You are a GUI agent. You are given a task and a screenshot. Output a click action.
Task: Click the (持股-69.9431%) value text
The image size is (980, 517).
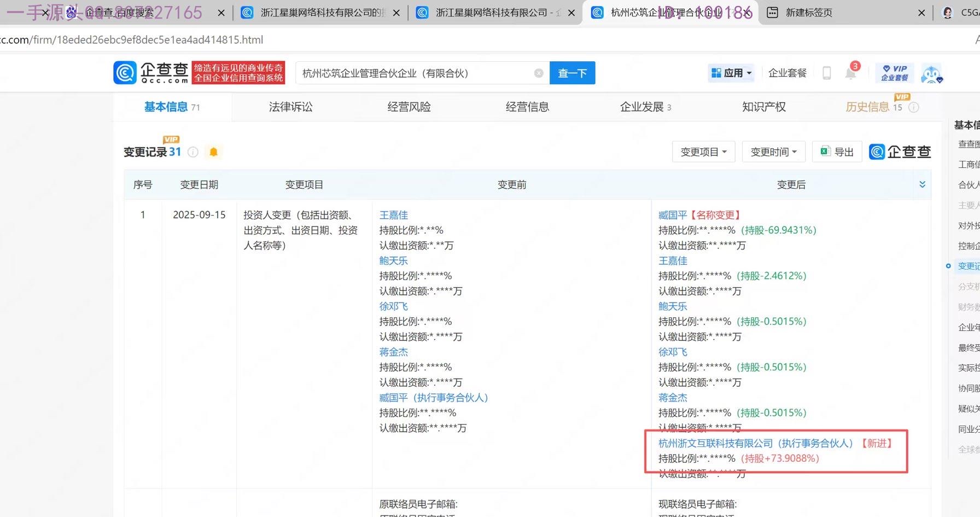779,230
